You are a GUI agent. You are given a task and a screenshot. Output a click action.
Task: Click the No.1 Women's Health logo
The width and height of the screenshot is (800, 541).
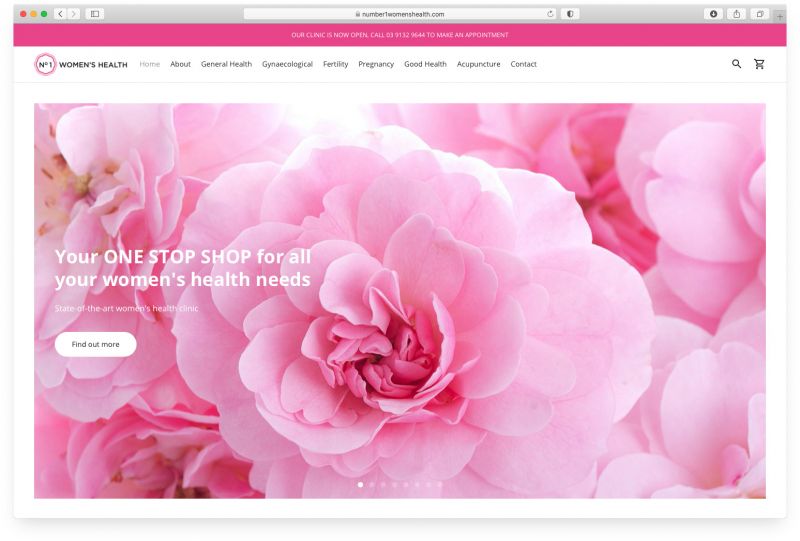(81, 64)
